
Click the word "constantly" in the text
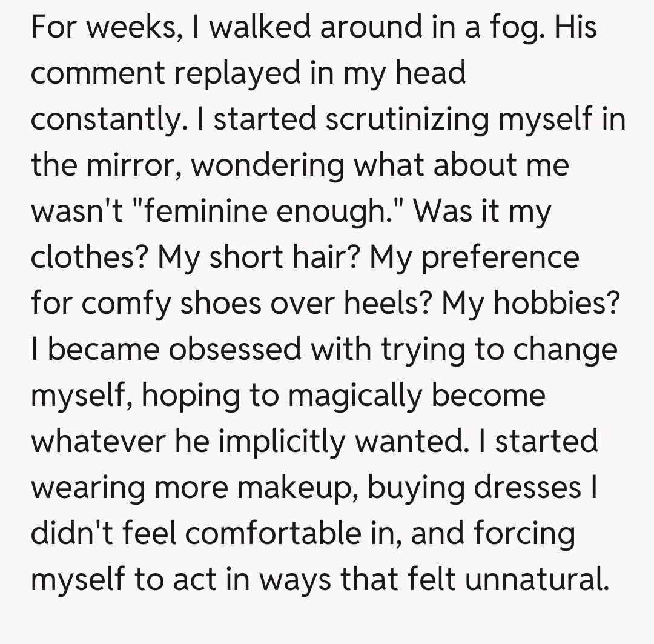[105, 120]
